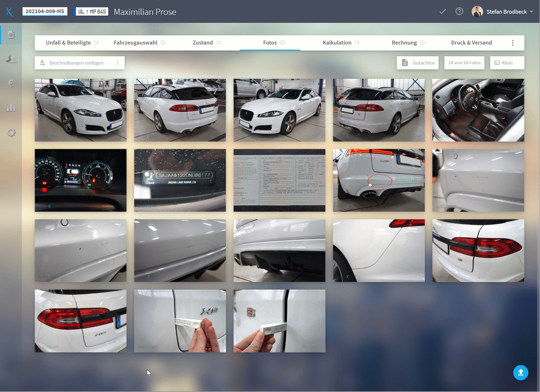Open front-right view photo of Jaguar

[x=279, y=110]
